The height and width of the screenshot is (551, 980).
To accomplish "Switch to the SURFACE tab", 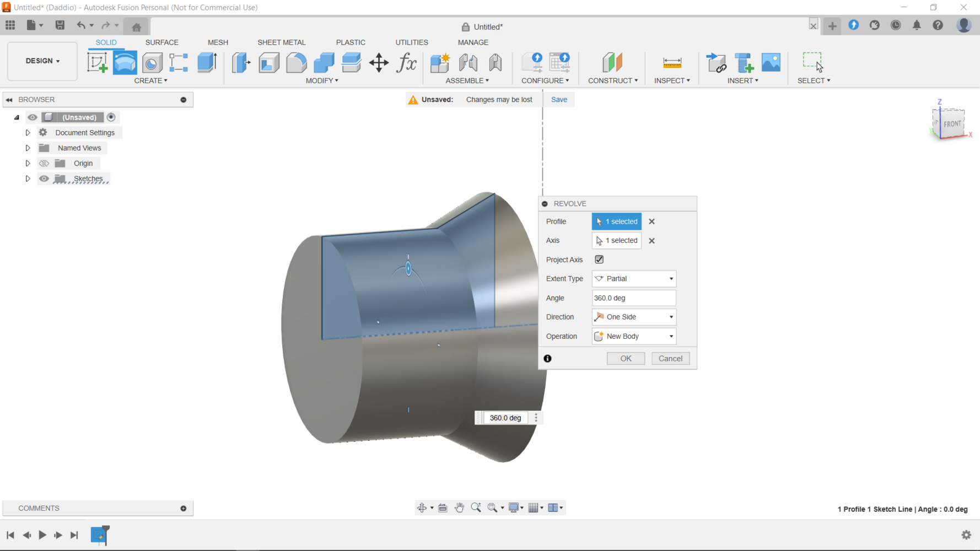I will 162,42.
